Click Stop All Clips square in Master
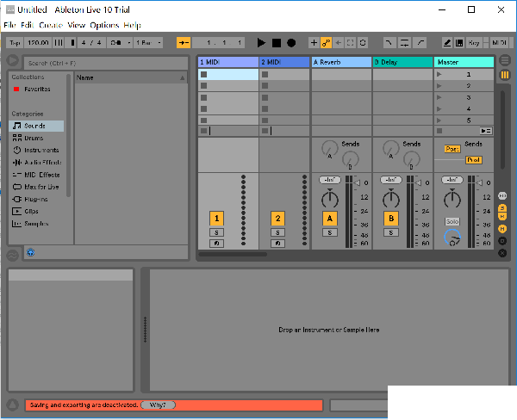Image resolution: width=517 pixels, height=420 pixels. pyautogui.click(x=439, y=131)
